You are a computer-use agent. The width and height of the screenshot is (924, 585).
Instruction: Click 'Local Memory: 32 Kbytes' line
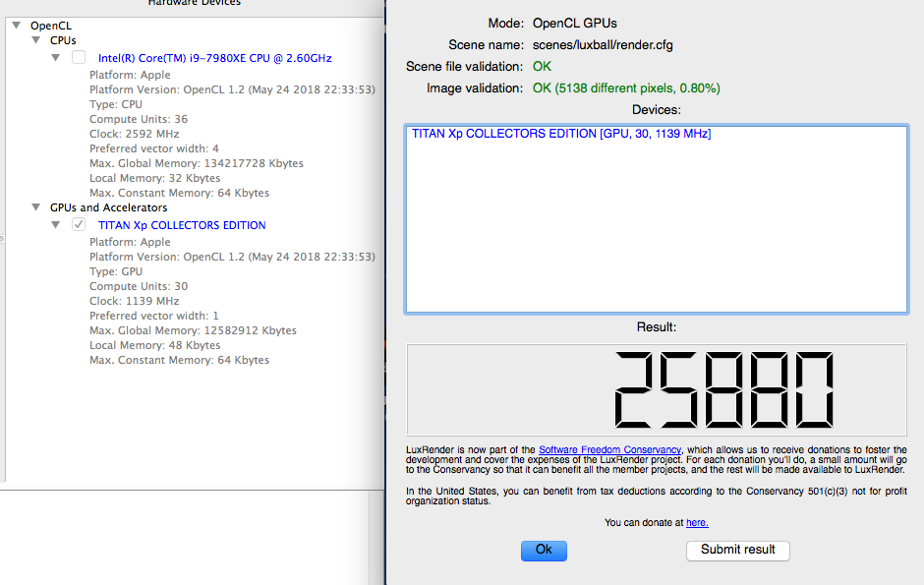pyautogui.click(x=155, y=178)
